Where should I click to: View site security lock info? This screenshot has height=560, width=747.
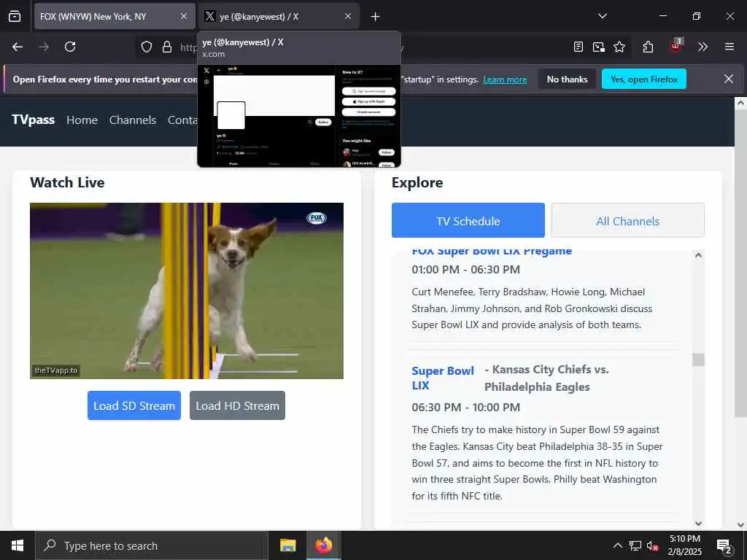coord(167,47)
